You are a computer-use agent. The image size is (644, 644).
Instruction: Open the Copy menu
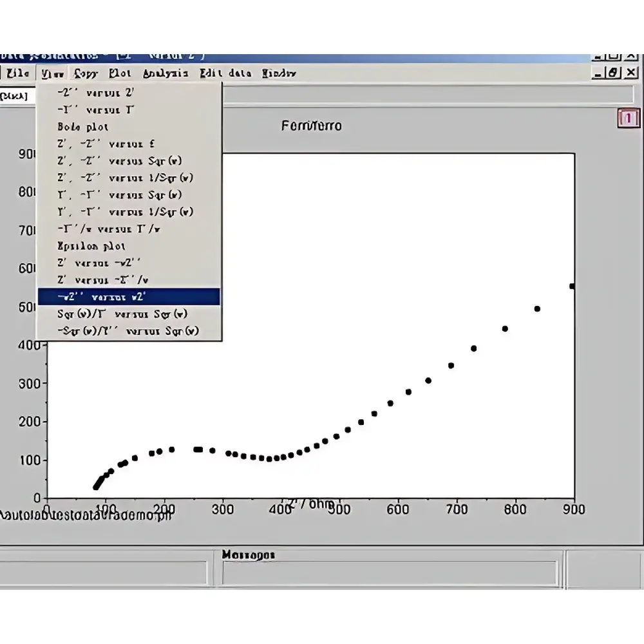click(x=85, y=73)
